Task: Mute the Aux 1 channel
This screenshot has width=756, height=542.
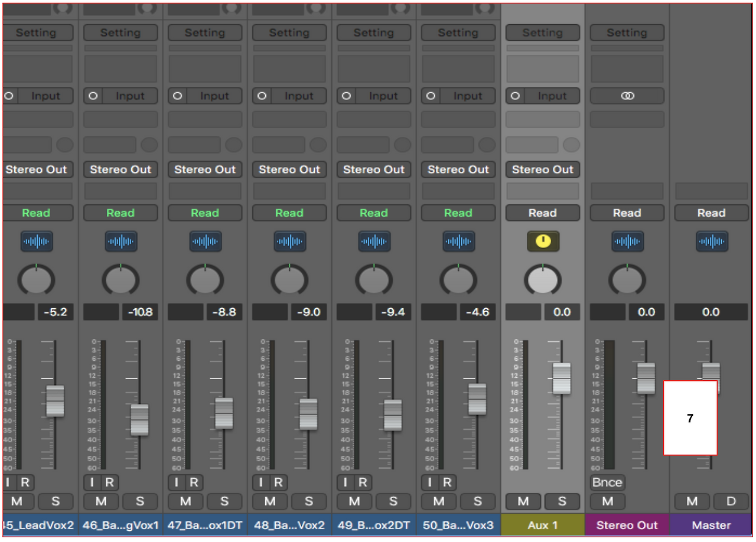Action: click(523, 501)
